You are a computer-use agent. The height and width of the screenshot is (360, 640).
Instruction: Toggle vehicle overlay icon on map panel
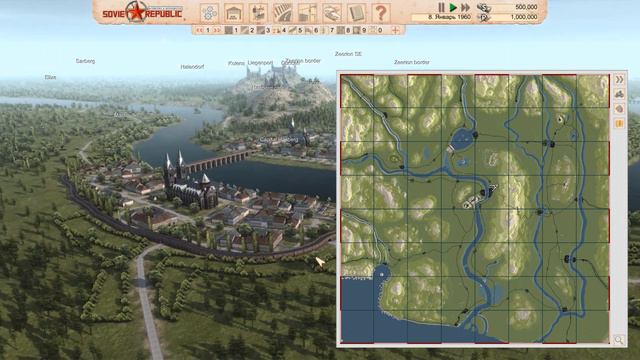point(619,94)
